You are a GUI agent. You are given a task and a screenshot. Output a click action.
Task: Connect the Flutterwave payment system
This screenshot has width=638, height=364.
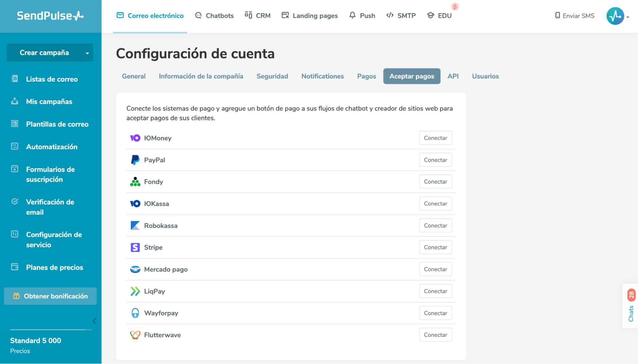point(435,335)
